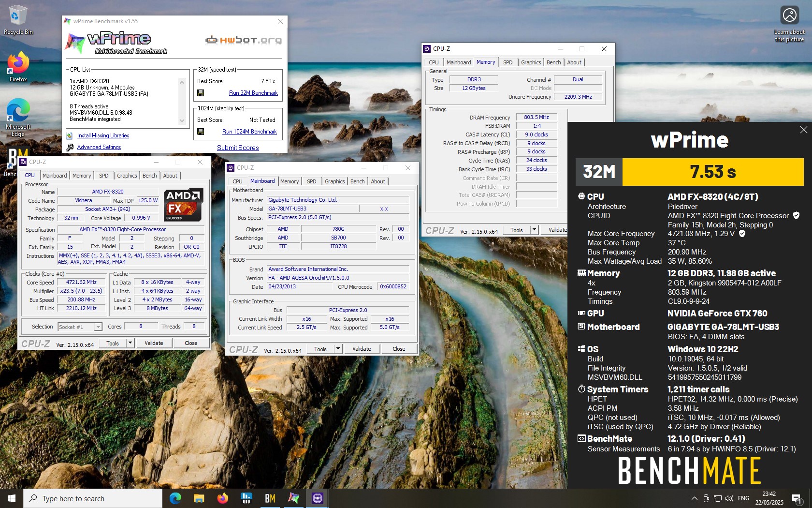Open the Advanced Settings link
812x508 pixels.
tap(99, 147)
